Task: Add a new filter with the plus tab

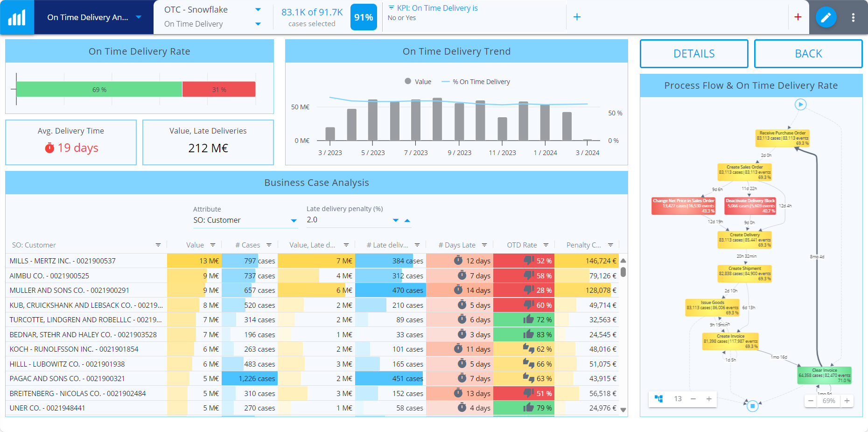Action: point(577,17)
